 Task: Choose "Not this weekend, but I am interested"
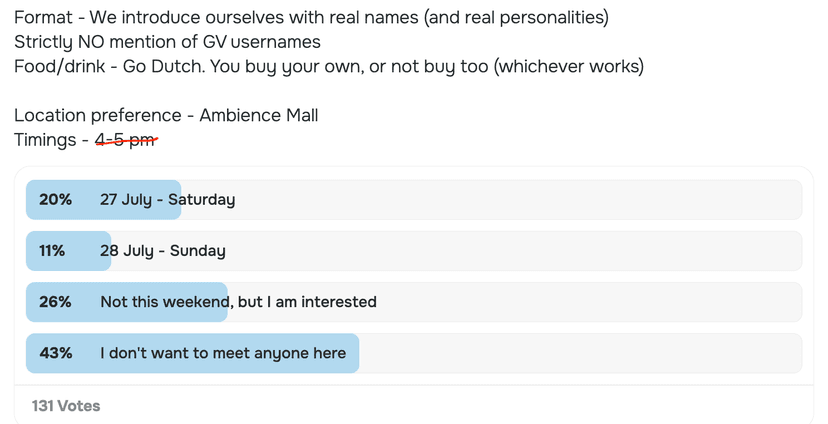(238, 302)
